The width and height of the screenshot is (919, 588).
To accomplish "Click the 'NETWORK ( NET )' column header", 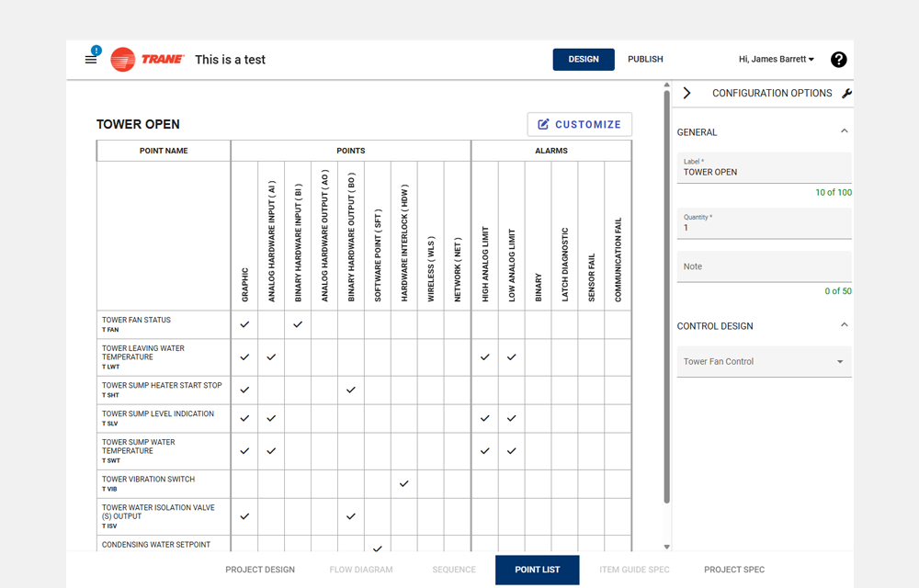I will (457, 270).
